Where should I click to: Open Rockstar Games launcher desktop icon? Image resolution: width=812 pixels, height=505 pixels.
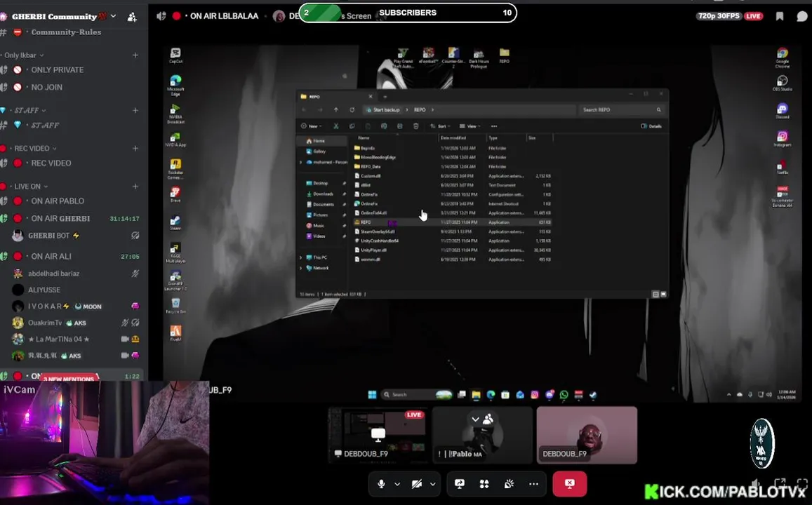(x=175, y=168)
